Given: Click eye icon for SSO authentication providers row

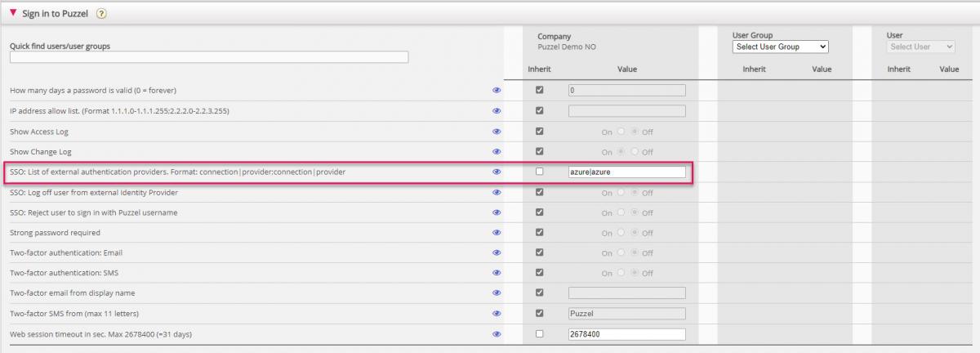Looking at the screenshot, I should [x=497, y=172].
